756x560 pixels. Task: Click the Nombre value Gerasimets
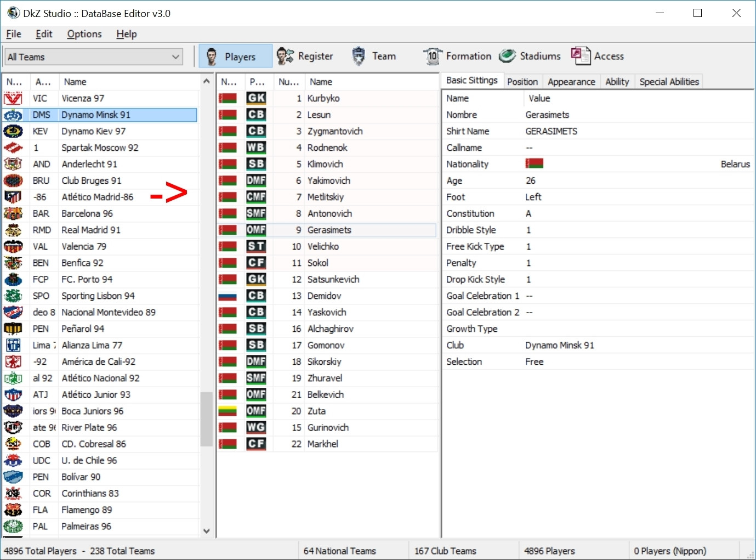coord(547,115)
